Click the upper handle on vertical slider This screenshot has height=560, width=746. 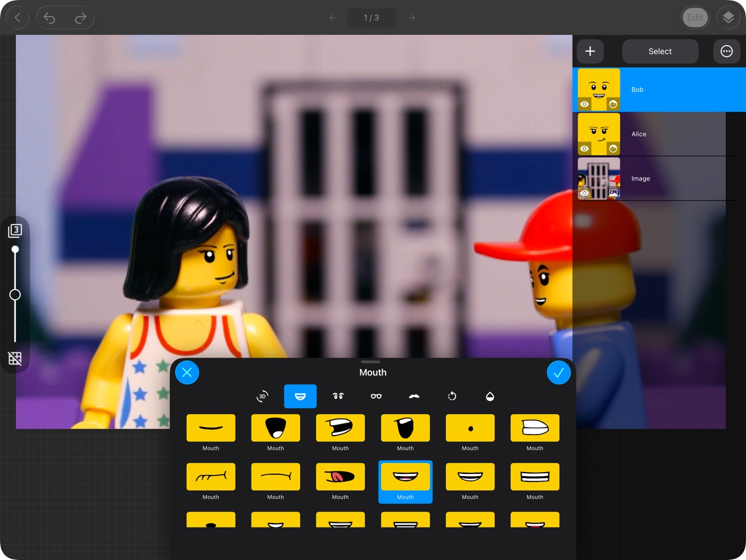click(15, 249)
